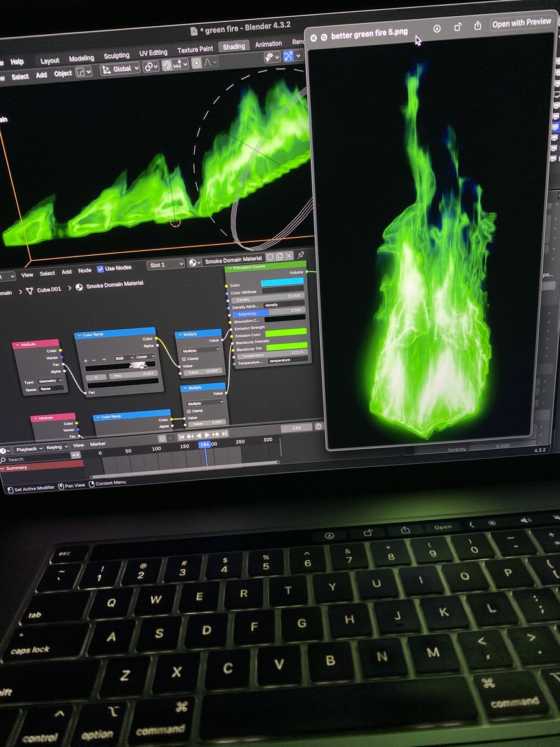Open the RGB color mode dropdown
Viewport: 560px width, 747px height.
[x=123, y=358]
